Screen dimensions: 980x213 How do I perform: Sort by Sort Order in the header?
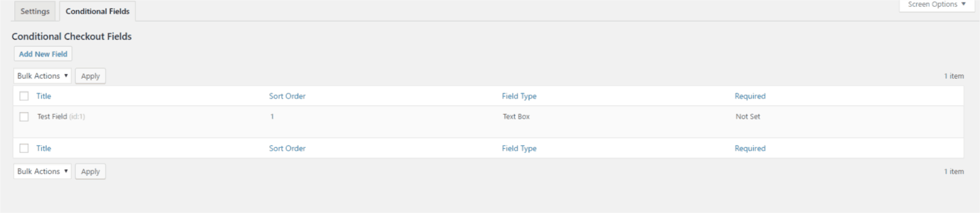coord(287,96)
